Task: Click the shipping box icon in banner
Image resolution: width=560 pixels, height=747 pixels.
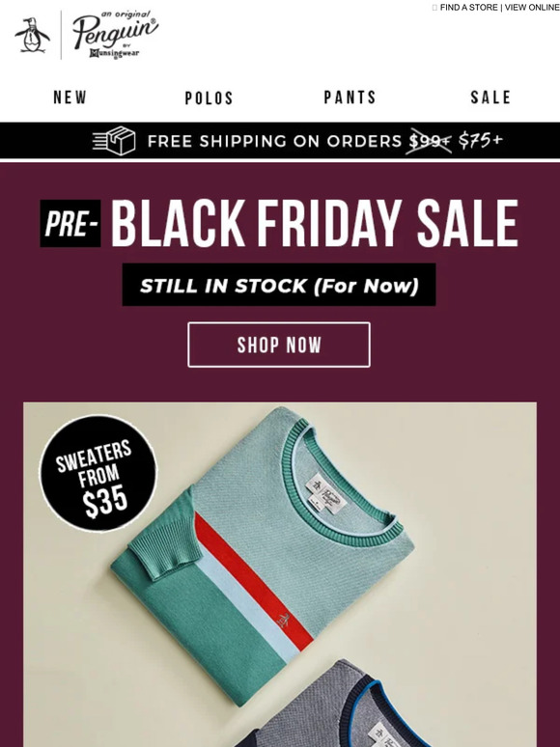Action: tap(114, 141)
